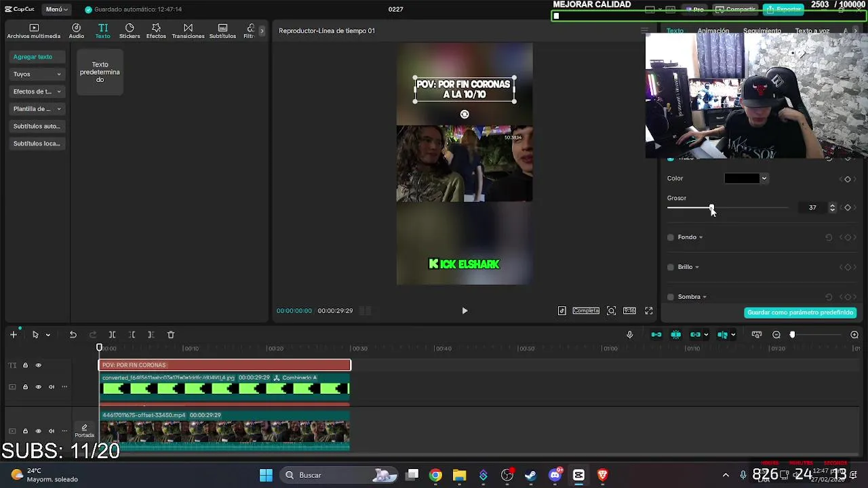The height and width of the screenshot is (488, 868).
Task: Open the outline Color dropdown arrow
Action: click(764, 179)
